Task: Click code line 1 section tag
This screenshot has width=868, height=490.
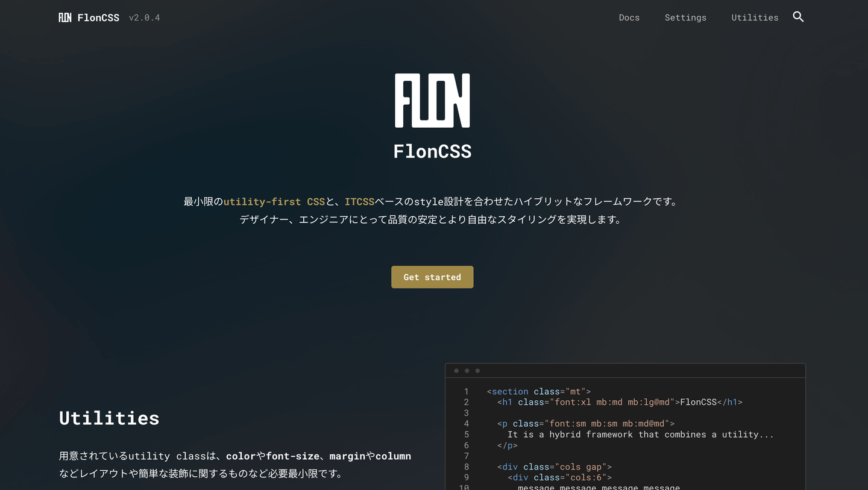Action: pyautogui.click(x=539, y=391)
